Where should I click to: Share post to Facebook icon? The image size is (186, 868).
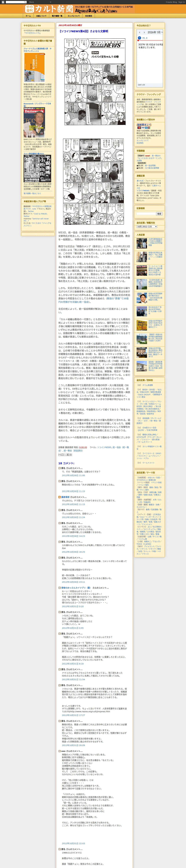pos(68,455)
